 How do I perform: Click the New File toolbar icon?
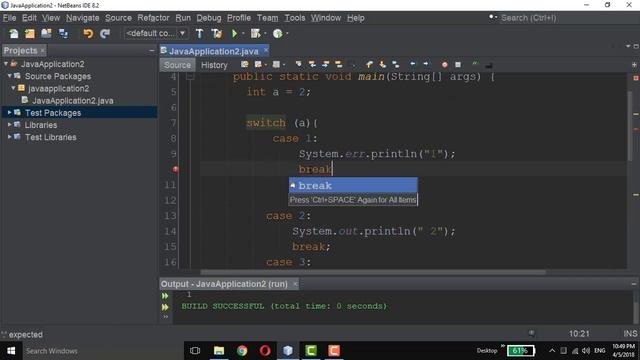point(14,33)
